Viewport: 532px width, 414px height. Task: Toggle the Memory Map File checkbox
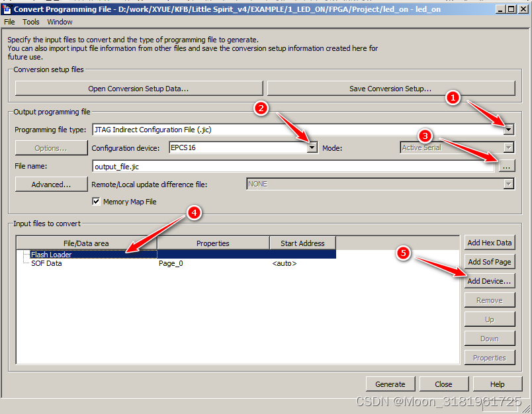tap(96, 202)
